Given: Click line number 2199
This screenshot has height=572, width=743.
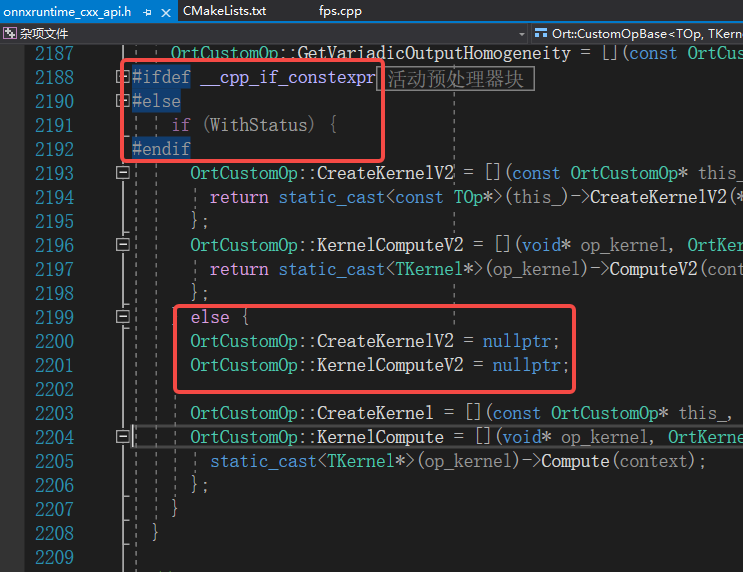Looking at the screenshot, I should (x=54, y=317).
